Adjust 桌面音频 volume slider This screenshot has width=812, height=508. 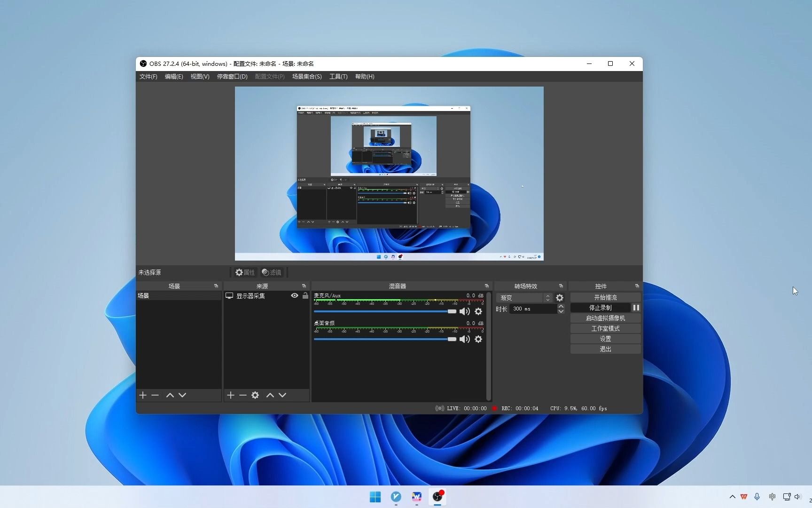(x=385, y=339)
